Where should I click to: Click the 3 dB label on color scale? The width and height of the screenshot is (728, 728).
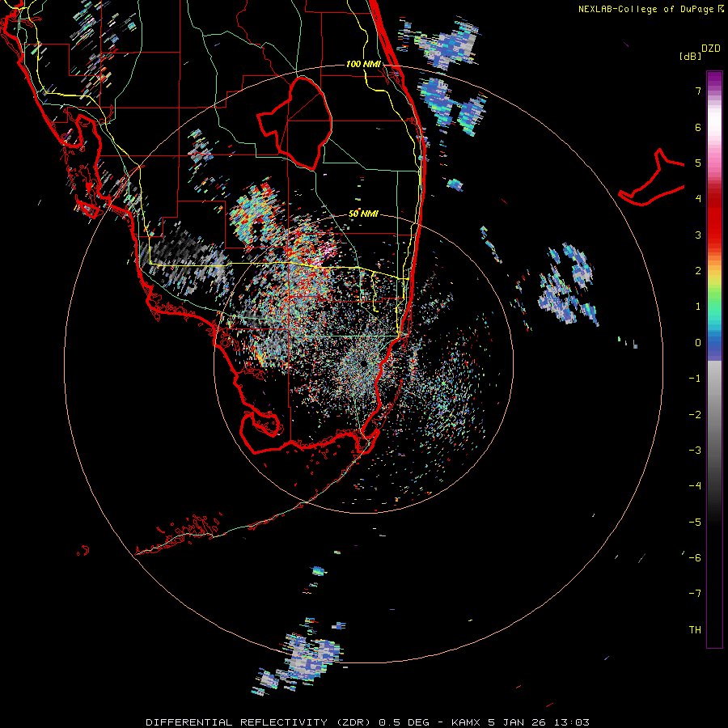[698, 235]
